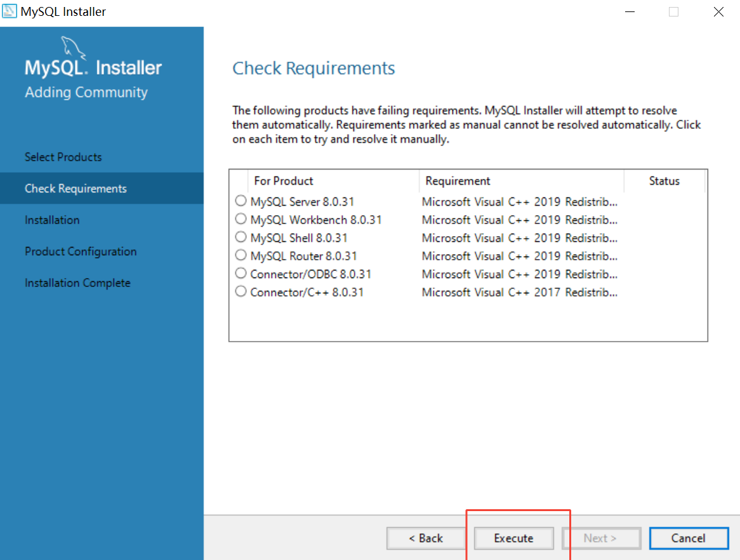Screen dimensions: 740x560
Task: Click the Visual C++ 2017 Redistributable requirement
Action: coord(520,292)
